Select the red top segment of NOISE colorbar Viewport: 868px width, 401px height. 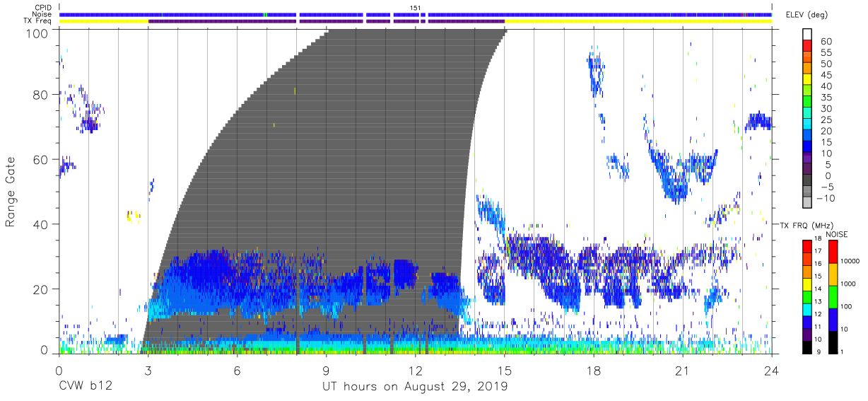coord(836,252)
